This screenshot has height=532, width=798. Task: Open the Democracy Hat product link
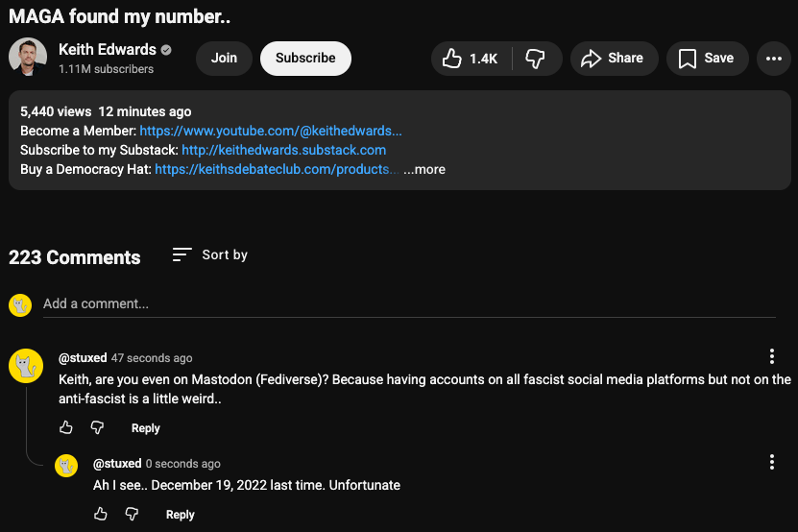276,169
